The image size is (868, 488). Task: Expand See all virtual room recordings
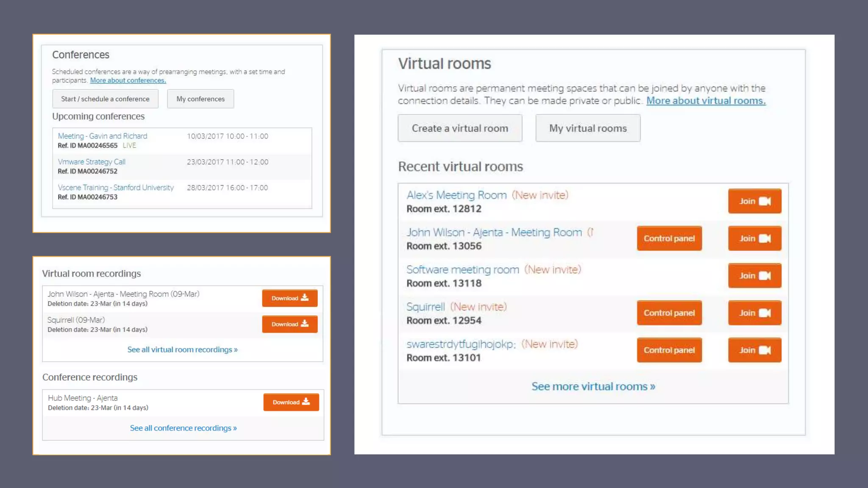pos(182,349)
